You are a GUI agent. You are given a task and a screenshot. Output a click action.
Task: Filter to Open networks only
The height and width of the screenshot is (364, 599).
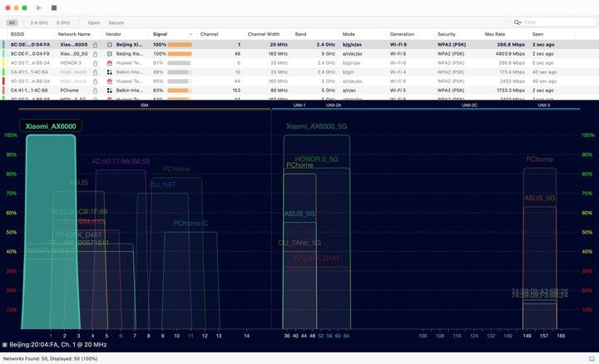pos(94,22)
